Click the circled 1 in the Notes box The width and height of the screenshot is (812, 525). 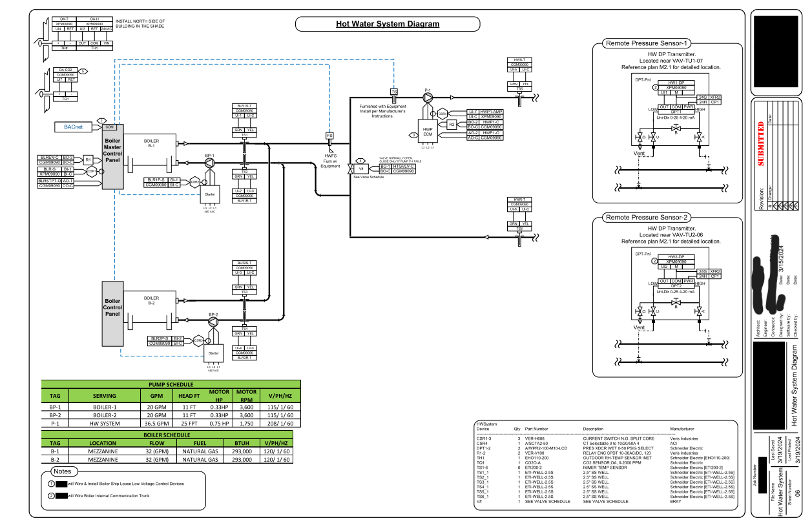(51, 483)
